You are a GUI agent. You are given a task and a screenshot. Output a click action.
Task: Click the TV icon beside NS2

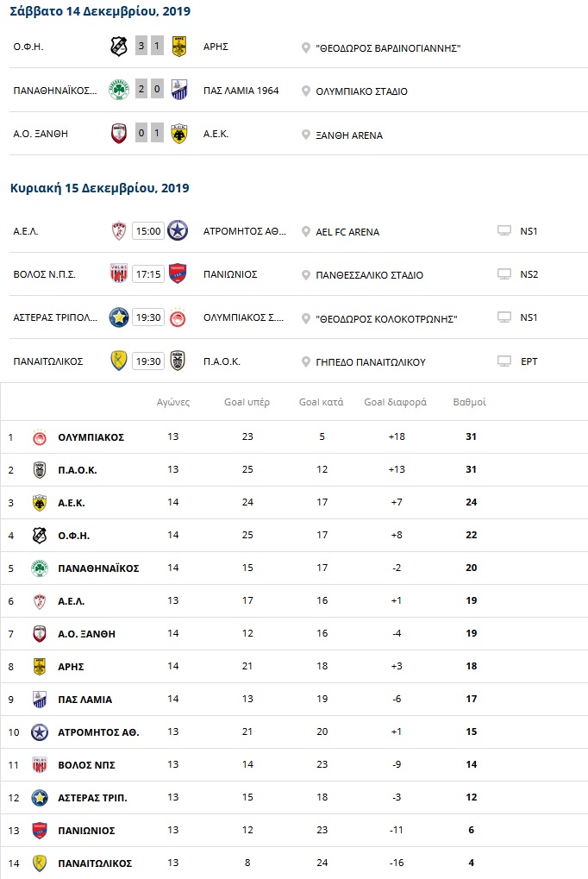[504, 274]
